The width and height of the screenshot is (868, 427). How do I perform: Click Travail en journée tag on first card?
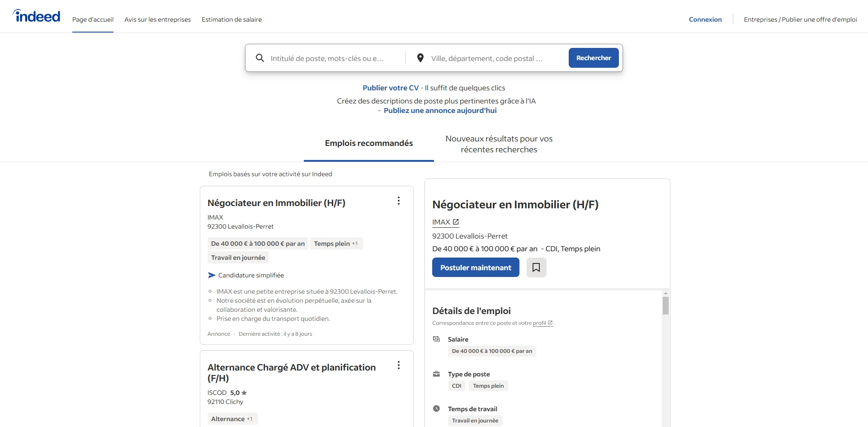(238, 258)
